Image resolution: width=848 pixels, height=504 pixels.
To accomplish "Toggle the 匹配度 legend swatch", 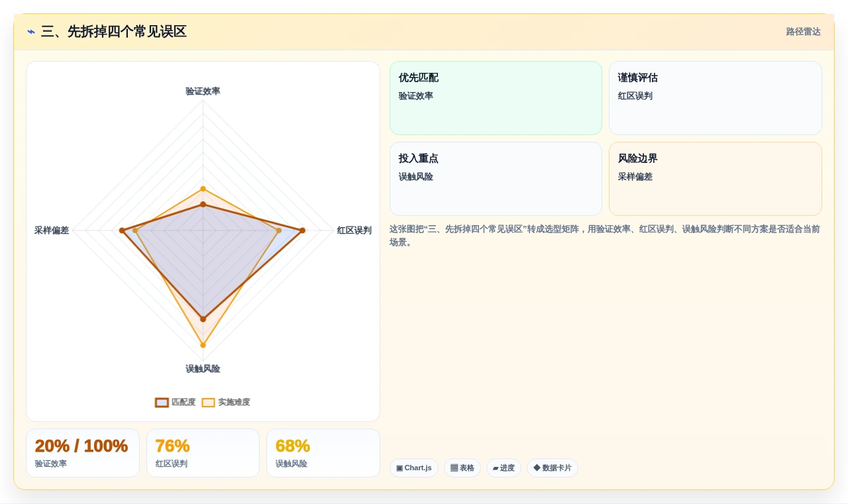I will [x=162, y=402].
